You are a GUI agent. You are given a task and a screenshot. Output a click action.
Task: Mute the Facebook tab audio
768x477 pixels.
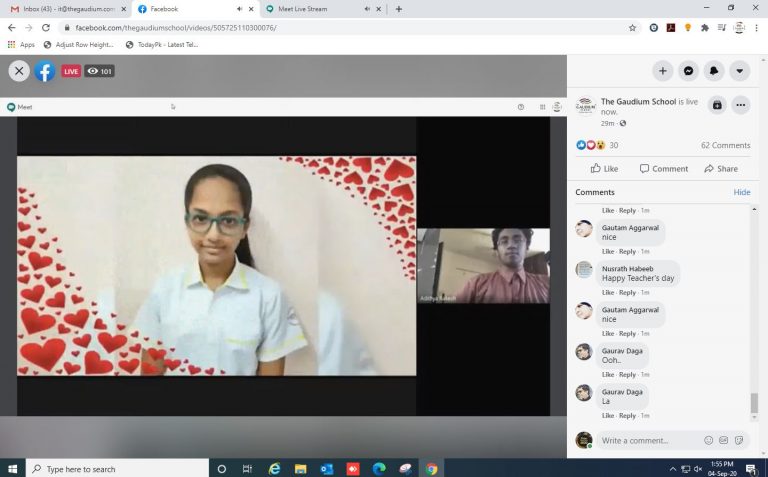click(x=238, y=9)
